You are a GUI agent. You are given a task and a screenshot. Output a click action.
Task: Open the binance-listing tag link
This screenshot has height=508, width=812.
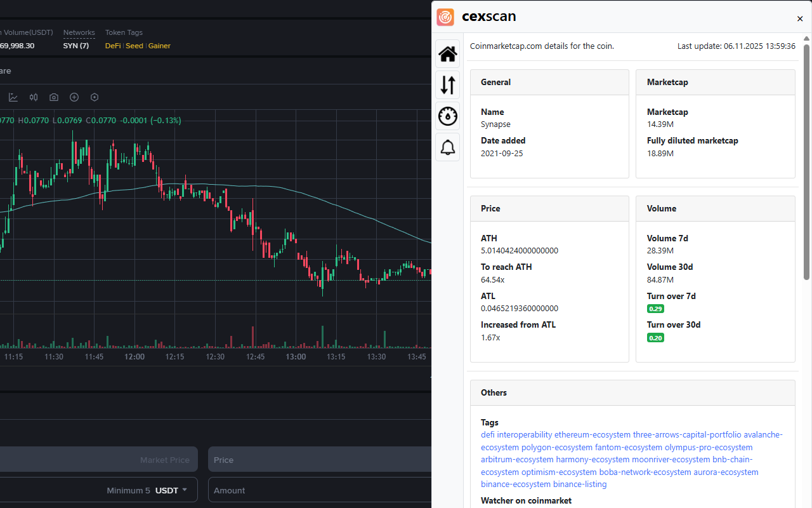click(x=580, y=484)
